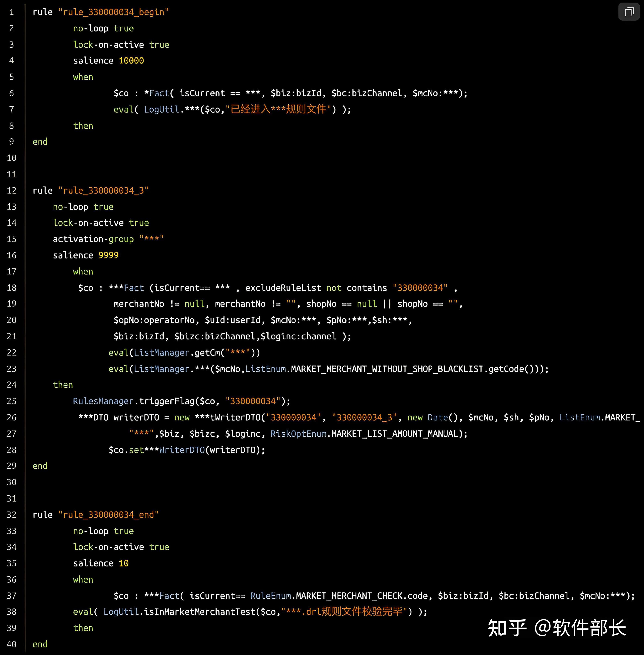Click the salience value 9999
Screen dimensions: 644x655
coord(108,255)
